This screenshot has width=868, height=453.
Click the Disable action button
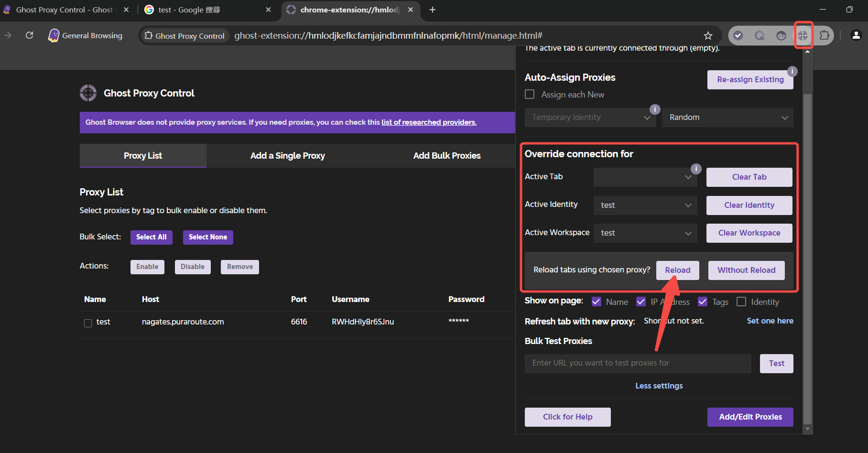point(193,267)
